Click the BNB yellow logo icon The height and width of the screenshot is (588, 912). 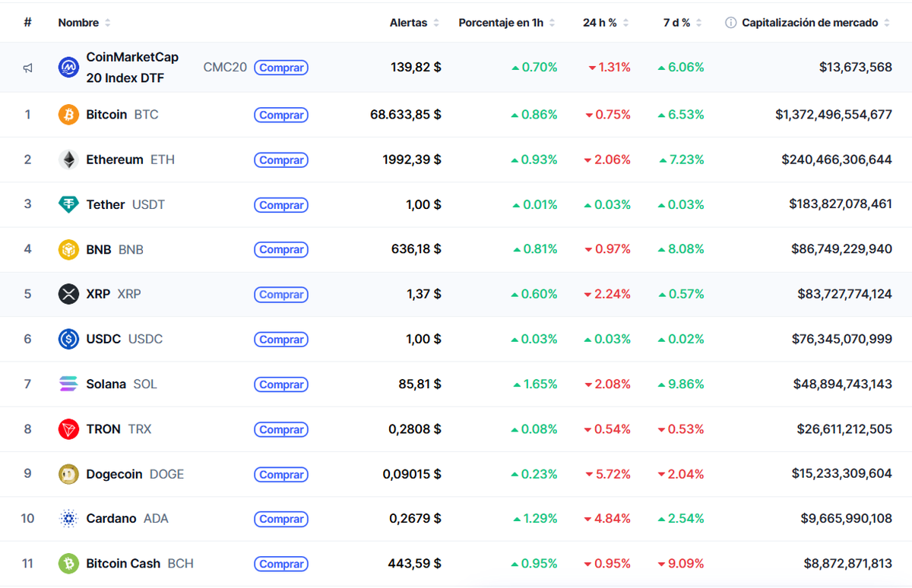pyautogui.click(x=68, y=249)
